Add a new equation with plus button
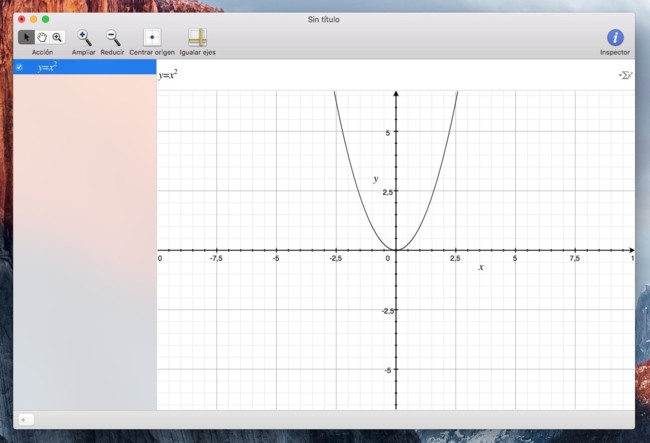Screen dimensions: 650x443 point(26,420)
